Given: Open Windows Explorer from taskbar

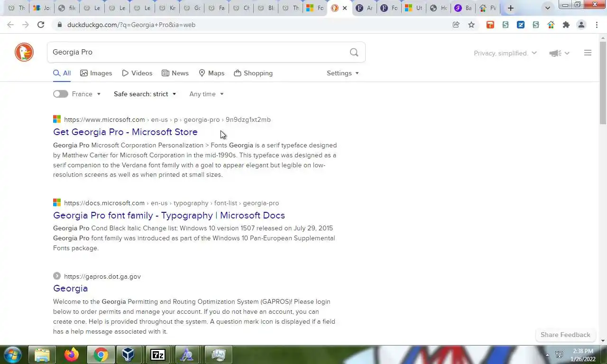Looking at the screenshot, I should coord(42,355).
